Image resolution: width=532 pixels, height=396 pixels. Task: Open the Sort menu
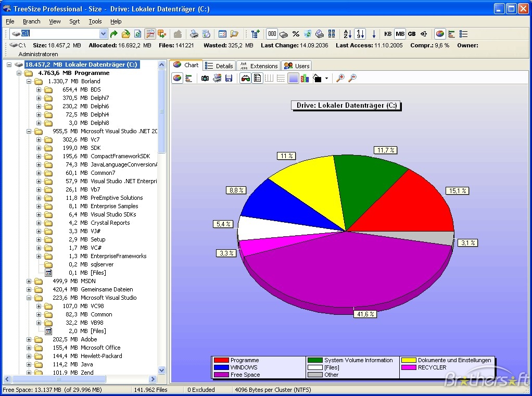click(74, 21)
